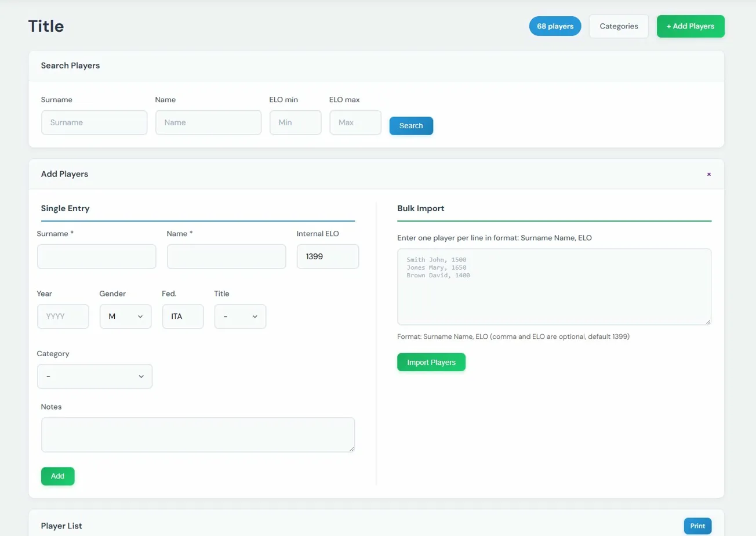Focus the Internal ELO field
Viewport: 756px width, 536px height.
[328, 256]
